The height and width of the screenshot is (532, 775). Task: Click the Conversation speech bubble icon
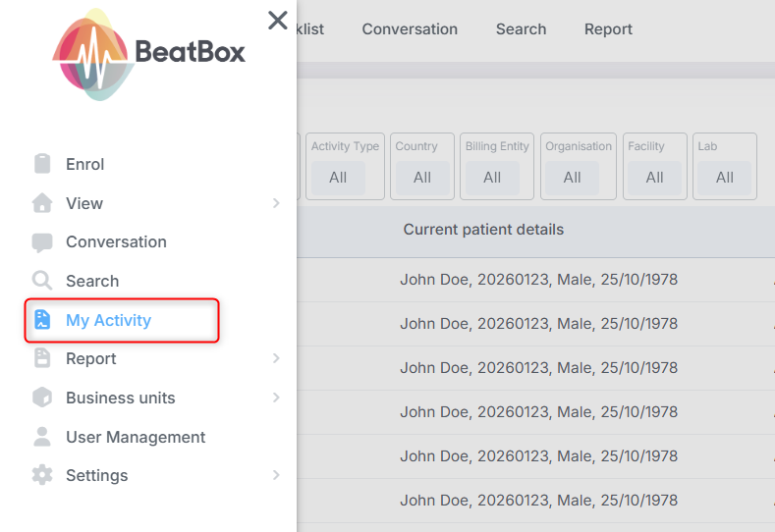(42, 242)
